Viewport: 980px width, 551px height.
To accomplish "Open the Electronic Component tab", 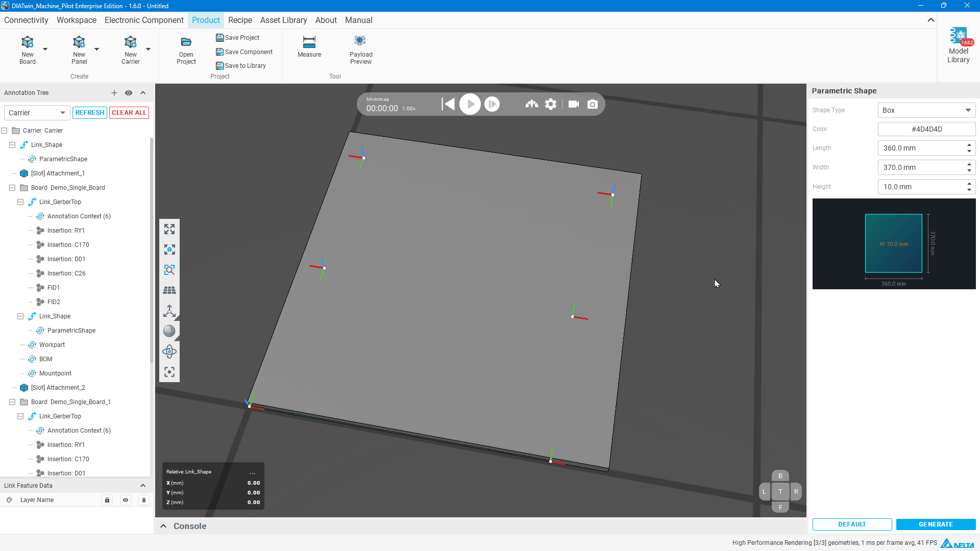I will pos(144,20).
